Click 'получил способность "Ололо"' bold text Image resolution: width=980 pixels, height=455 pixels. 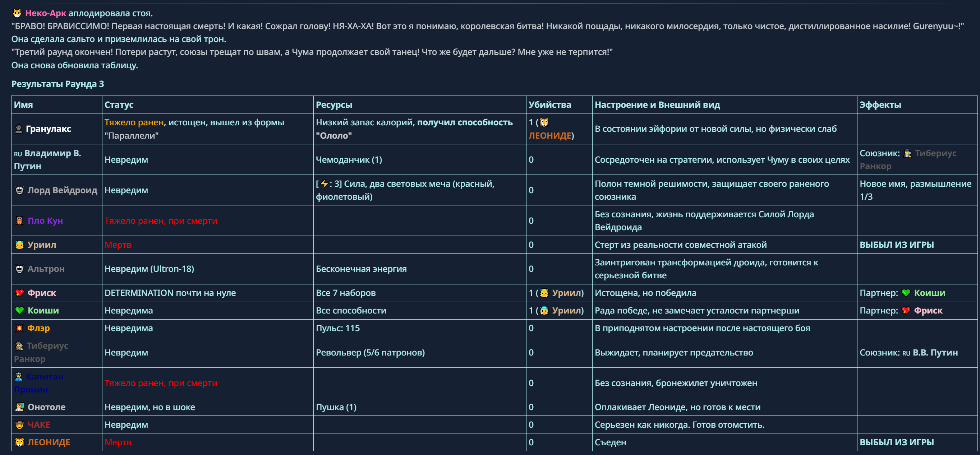click(x=414, y=129)
